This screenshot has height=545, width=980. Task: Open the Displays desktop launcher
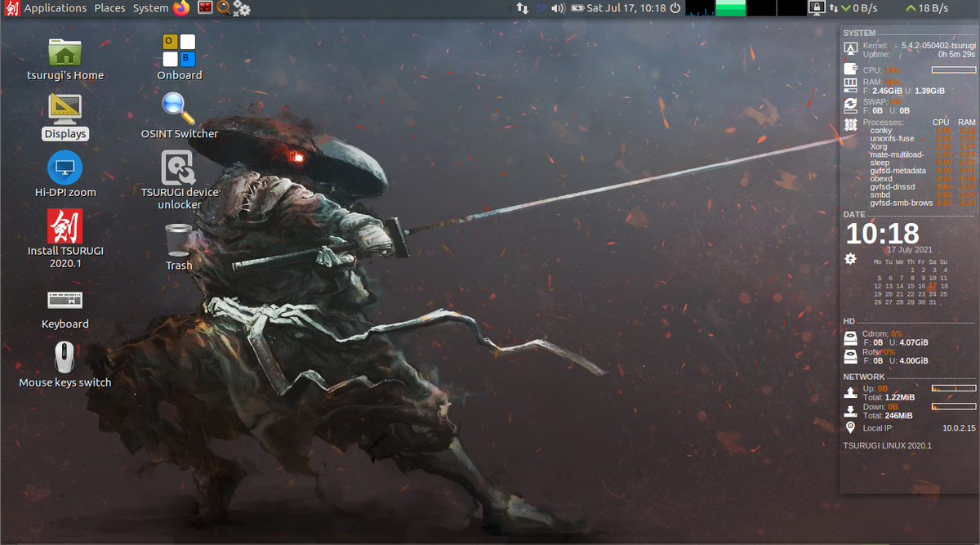[x=65, y=117]
